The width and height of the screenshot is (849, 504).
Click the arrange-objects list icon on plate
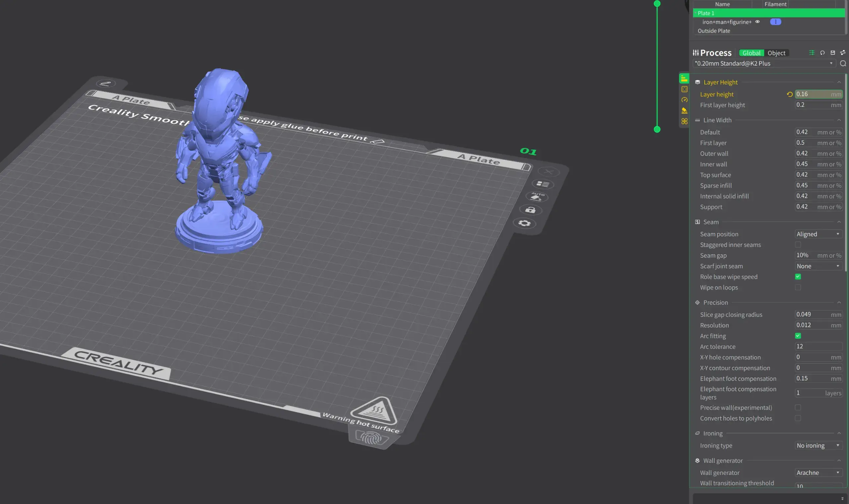543,184
